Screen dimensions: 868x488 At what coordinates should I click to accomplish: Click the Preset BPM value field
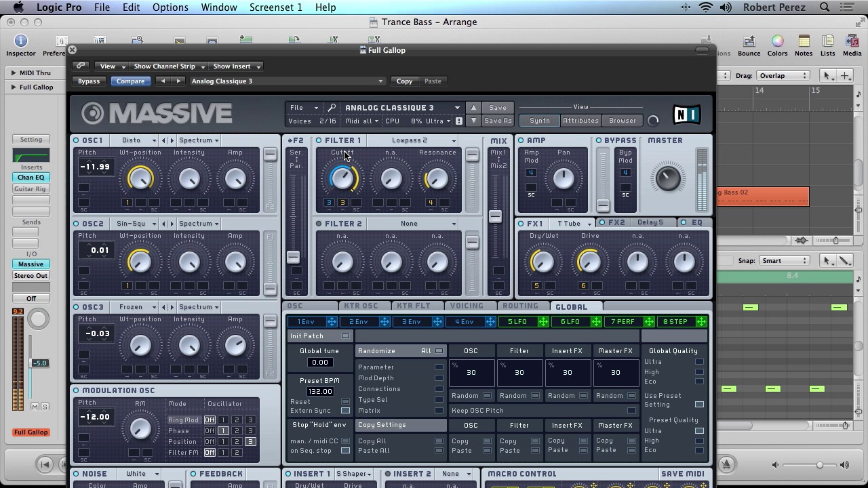319,392
